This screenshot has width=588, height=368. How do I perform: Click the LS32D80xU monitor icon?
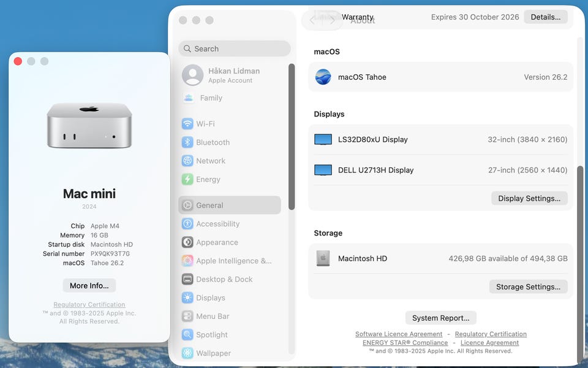(x=323, y=140)
